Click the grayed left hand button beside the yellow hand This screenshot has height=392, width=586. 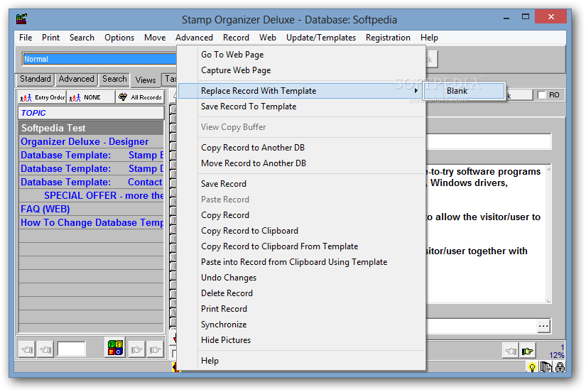511,352
